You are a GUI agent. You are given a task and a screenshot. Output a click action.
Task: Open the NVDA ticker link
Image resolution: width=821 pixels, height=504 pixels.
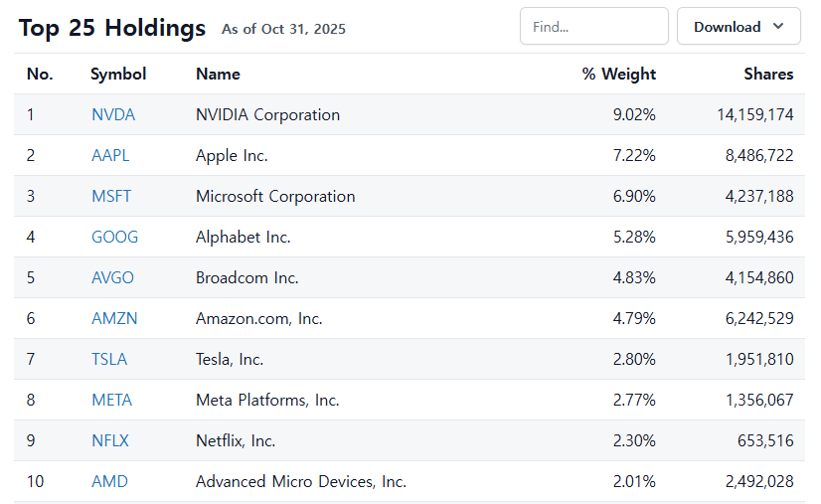(113, 114)
